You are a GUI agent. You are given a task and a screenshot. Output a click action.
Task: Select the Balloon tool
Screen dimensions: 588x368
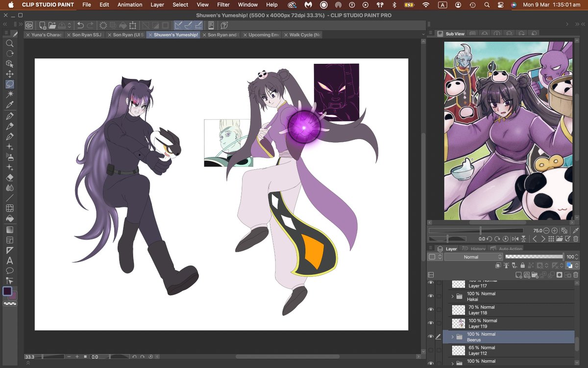(9, 271)
